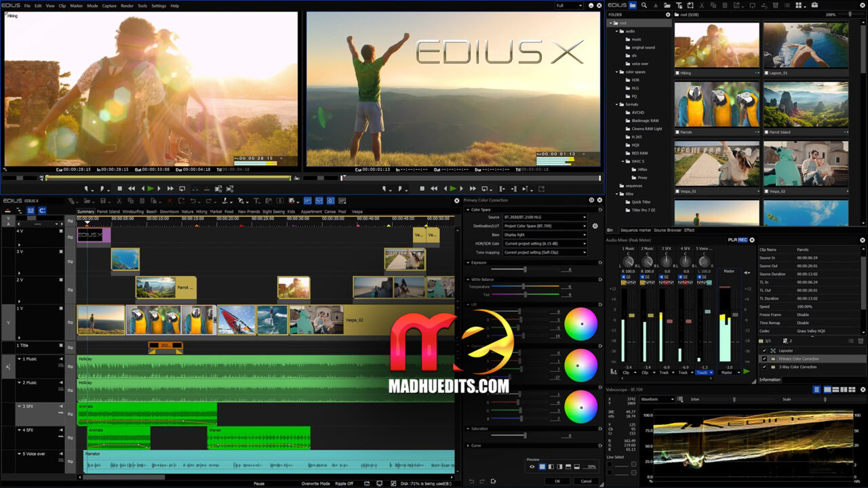Open the Capture menu in the menu bar
The image size is (868, 488).
[x=108, y=5]
